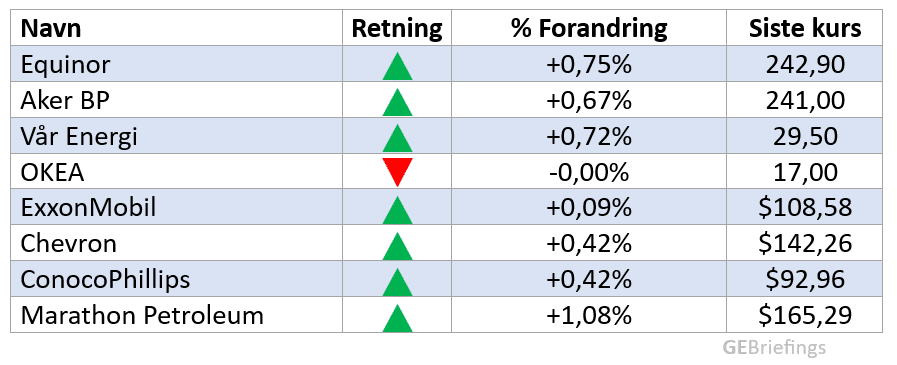Image resolution: width=897 pixels, height=365 pixels.
Task: Select Equinor's 242,90 last price
Action: click(x=805, y=65)
